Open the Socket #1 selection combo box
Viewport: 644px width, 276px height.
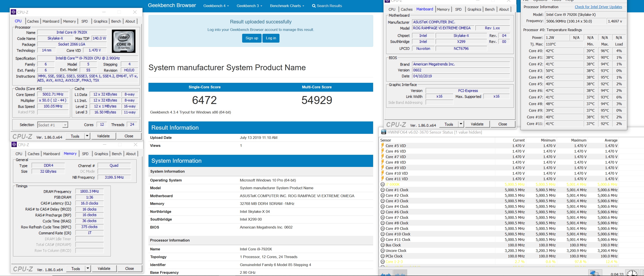point(53,125)
